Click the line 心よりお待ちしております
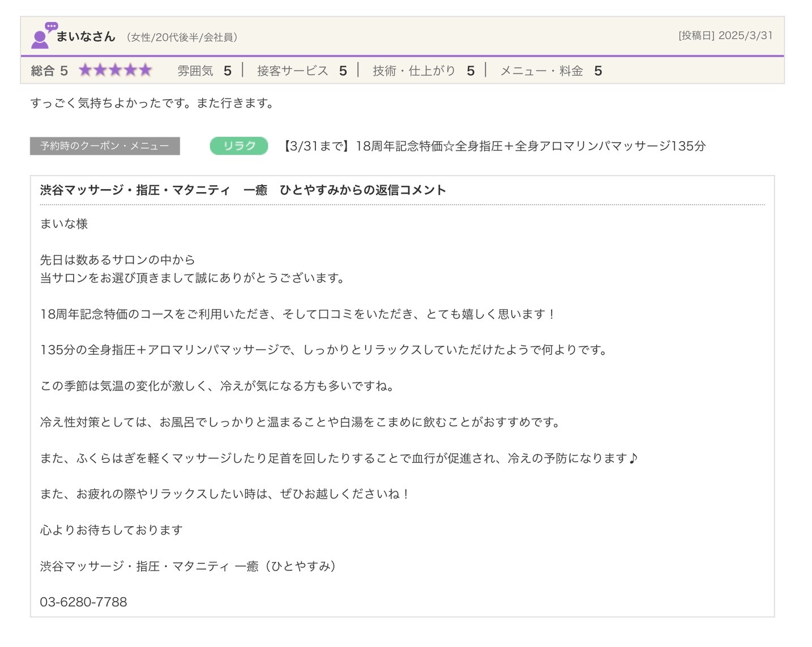 click(x=112, y=530)
